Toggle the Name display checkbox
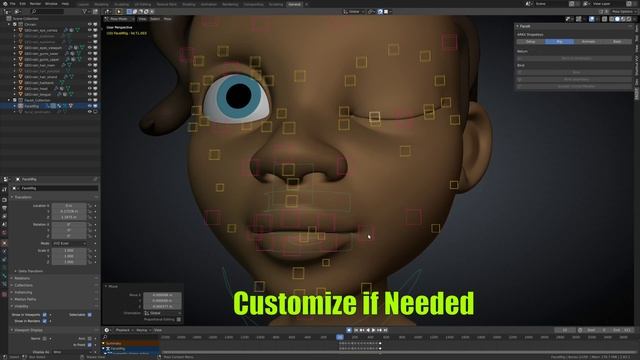640x360 pixels. pyautogui.click(x=44, y=338)
